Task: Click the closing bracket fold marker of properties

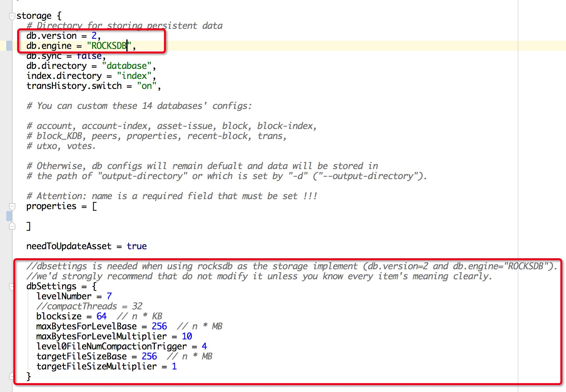Action: pyautogui.click(x=12, y=226)
